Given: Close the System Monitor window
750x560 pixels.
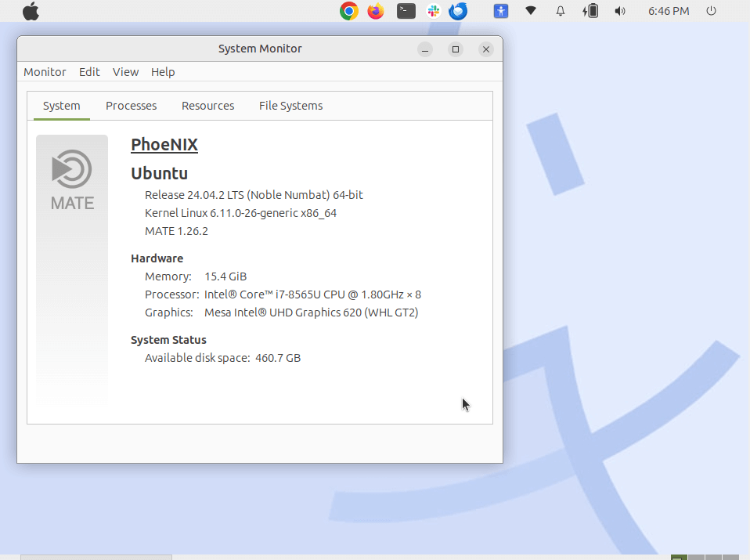Looking at the screenshot, I should click(486, 49).
